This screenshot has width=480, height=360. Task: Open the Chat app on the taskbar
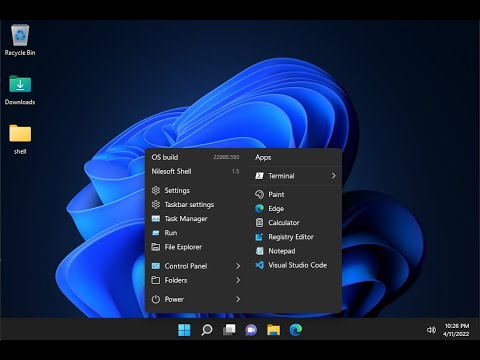click(251, 330)
